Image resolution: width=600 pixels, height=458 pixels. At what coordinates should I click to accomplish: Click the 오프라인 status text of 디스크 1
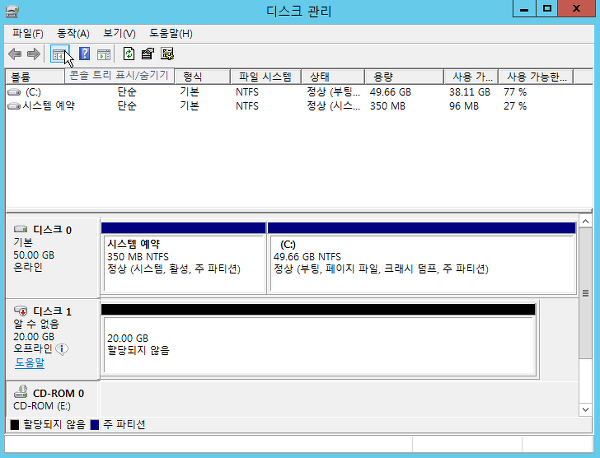[x=33, y=349]
